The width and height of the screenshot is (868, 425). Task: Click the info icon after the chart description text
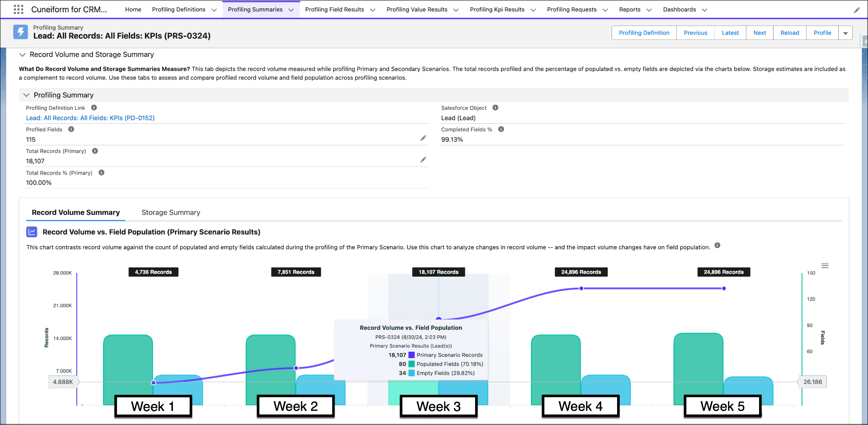[x=718, y=245]
